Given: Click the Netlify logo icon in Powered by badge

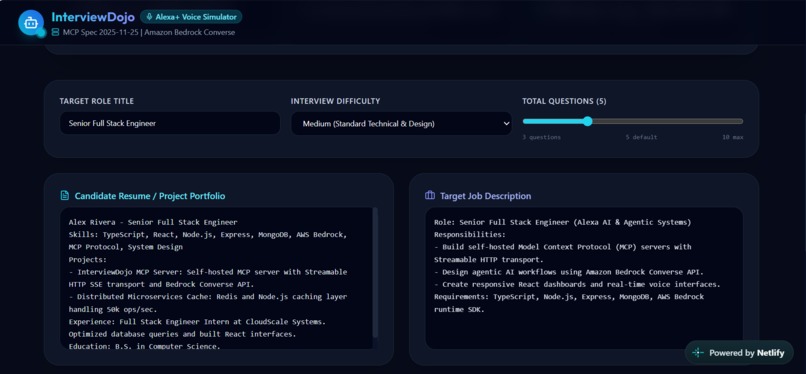Looking at the screenshot, I should click(x=698, y=353).
